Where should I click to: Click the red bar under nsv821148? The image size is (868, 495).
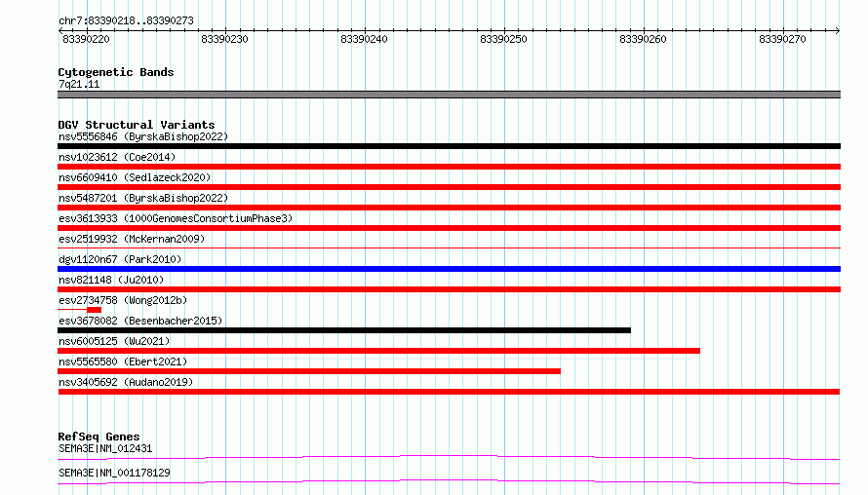449,289
